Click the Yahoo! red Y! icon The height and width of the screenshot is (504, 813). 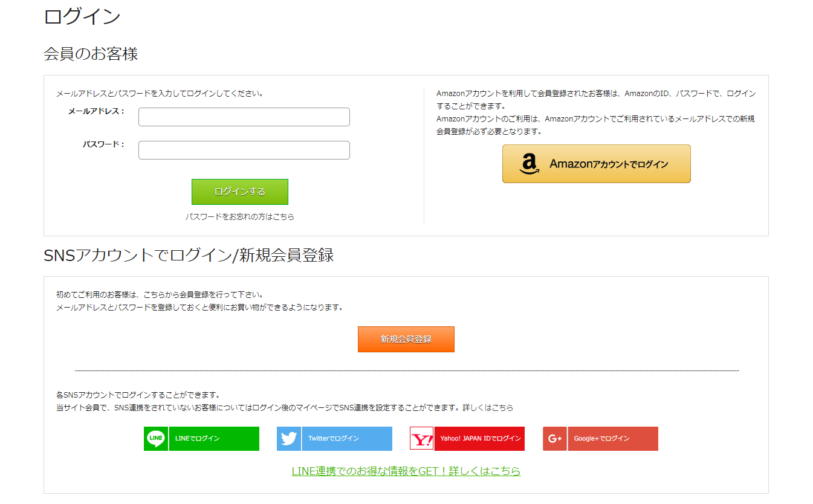pyautogui.click(x=422, y=439)
